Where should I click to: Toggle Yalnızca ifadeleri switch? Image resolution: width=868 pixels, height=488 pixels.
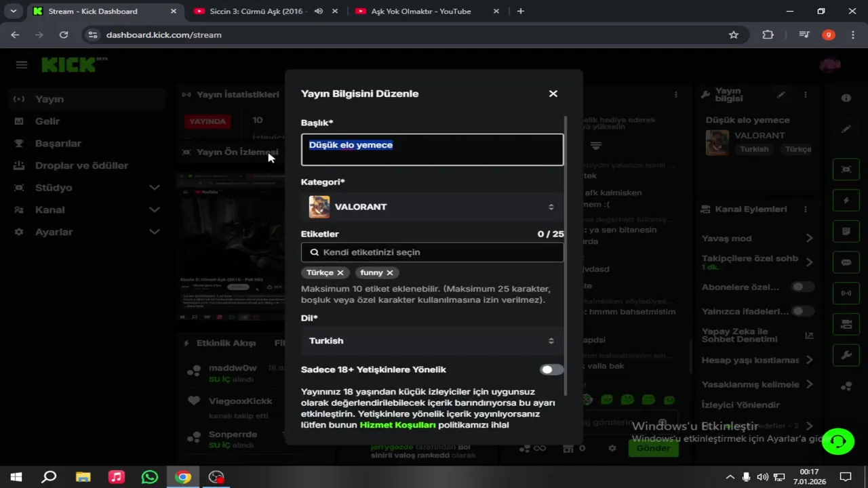(x=802, y=311)
